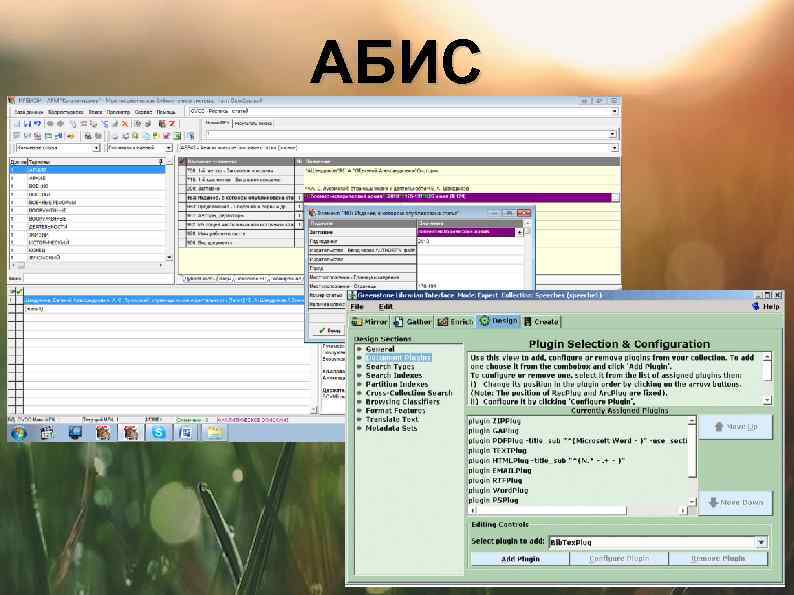Select Translate Text section

click(392, 419)
